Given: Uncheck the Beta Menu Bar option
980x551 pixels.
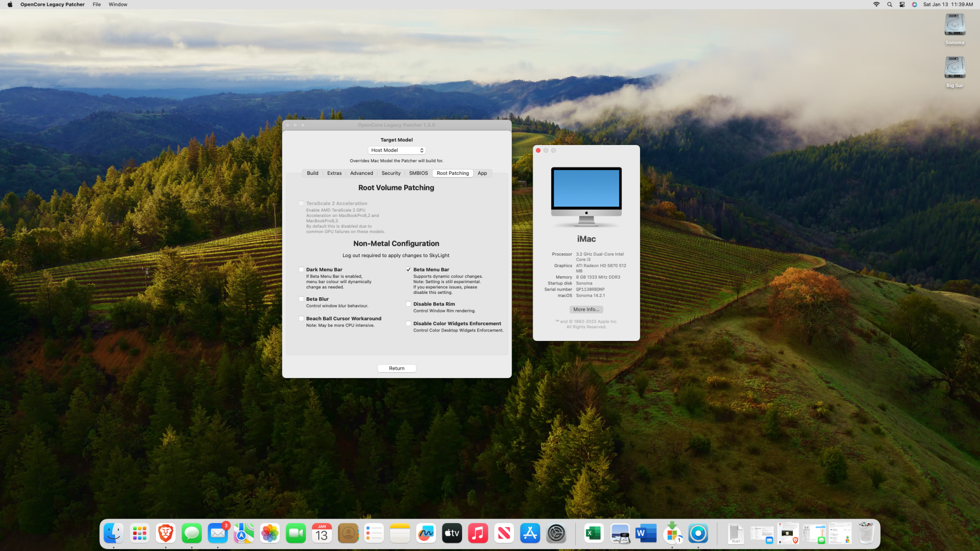Looking at the screenshot, I should click(x=408, y=269).
